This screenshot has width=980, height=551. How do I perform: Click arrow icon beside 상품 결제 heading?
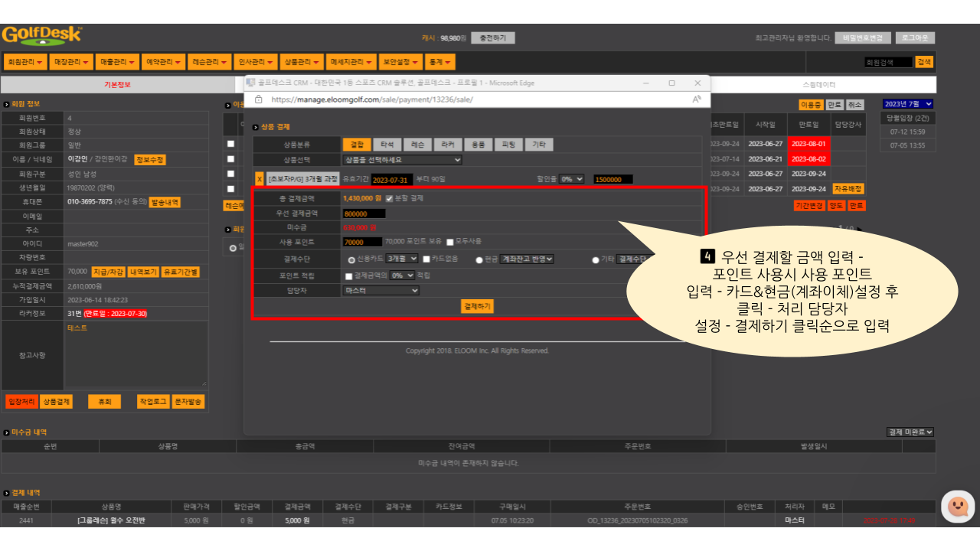(x=256, y=127)
